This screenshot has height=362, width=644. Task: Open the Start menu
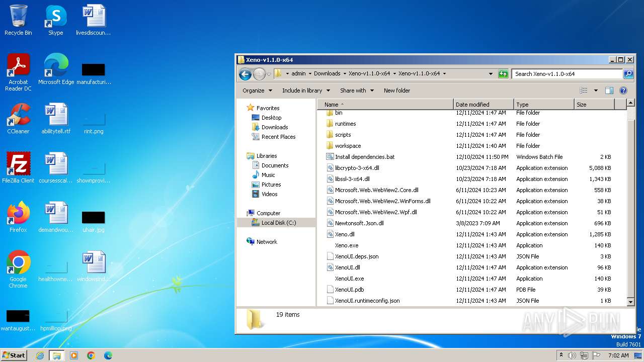14,355
